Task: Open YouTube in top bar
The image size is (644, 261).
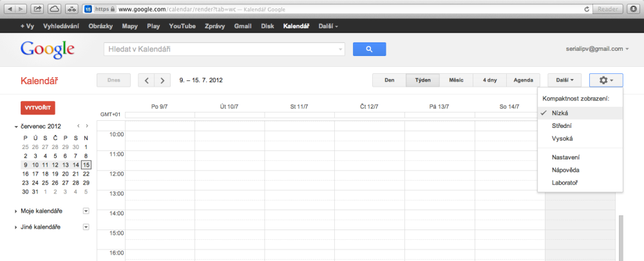Action: tap(182, 26)
